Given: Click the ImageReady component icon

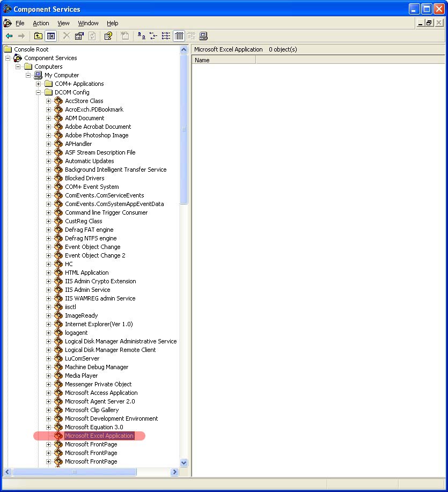Looking at the screenshot, I should (x=58, y=315).
